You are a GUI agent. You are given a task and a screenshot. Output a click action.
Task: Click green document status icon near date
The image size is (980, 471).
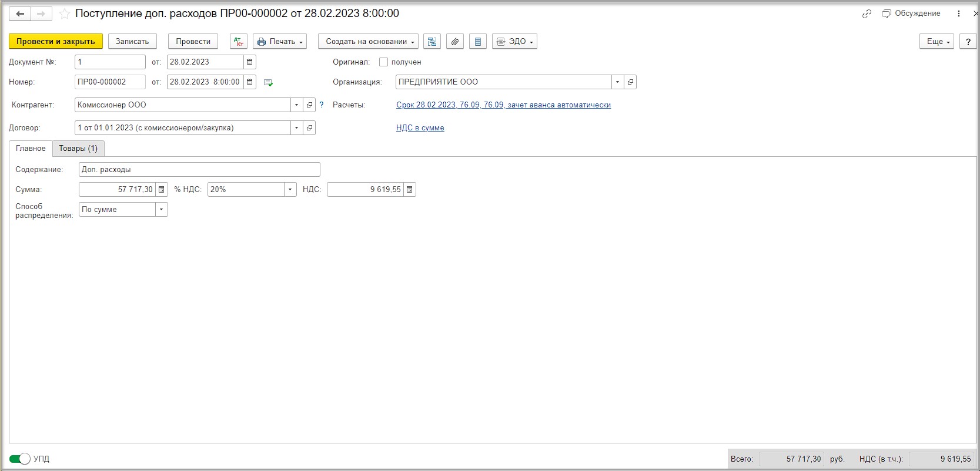tap(268, 83)
